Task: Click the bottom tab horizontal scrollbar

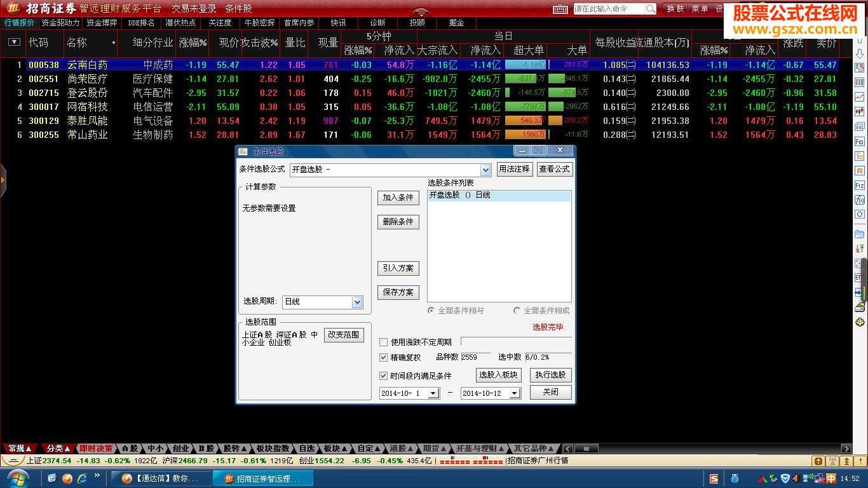Action: 707,449
